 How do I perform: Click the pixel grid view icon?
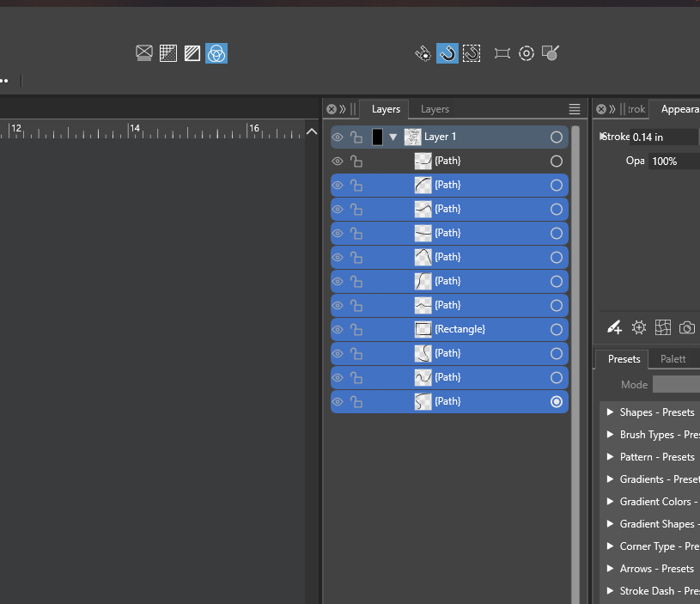tap(168, 53)
